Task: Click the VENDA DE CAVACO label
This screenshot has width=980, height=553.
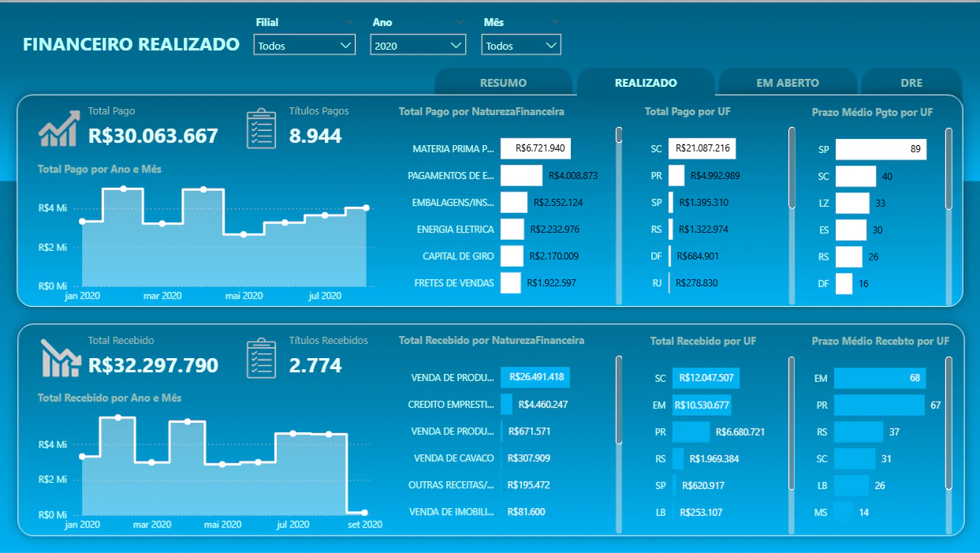Action: (x=453, y=458)
